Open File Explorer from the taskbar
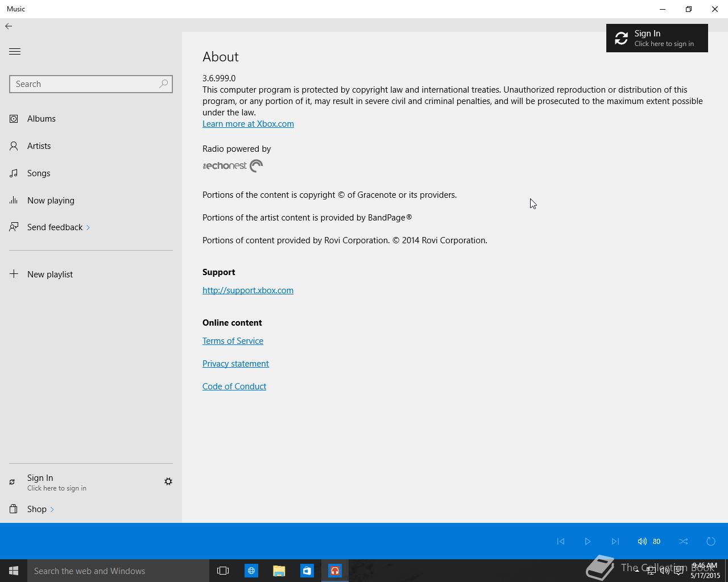Image resolution: width=728 pixels, height=582 pixels. [279, 571]
